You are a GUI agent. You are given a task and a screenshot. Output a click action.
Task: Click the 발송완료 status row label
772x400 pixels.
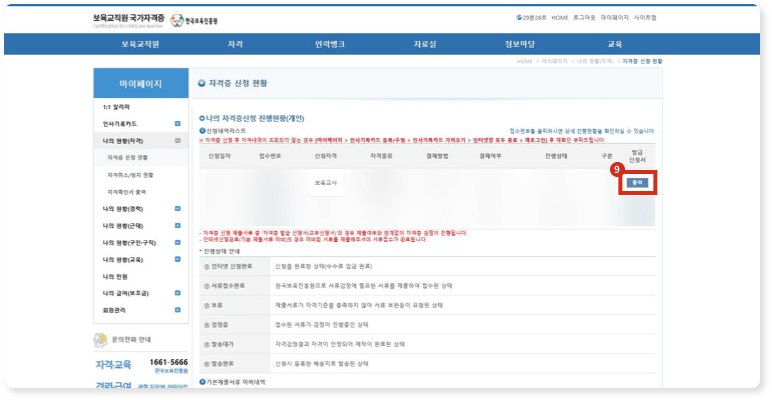219,364
